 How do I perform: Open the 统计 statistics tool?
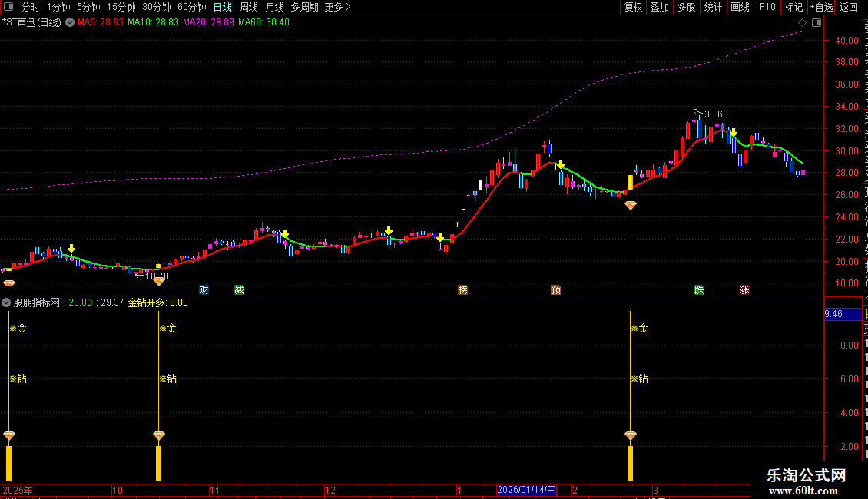(x=713, y=7)
